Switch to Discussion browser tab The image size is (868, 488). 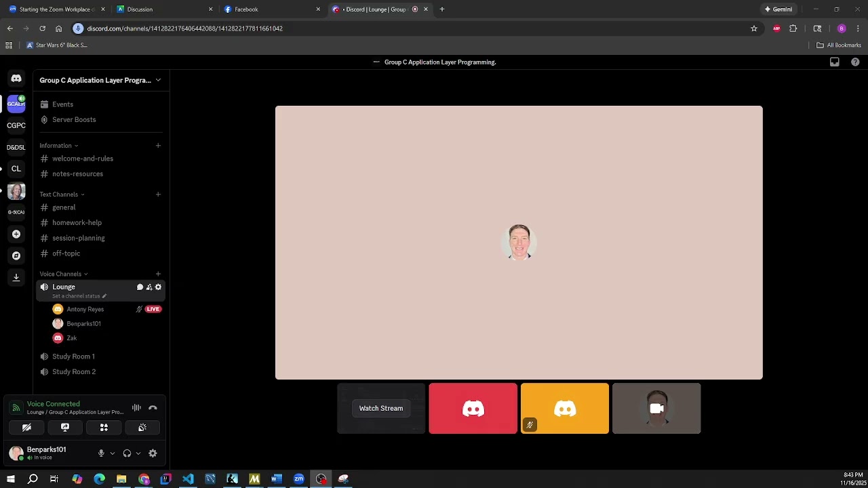point(164,9)
